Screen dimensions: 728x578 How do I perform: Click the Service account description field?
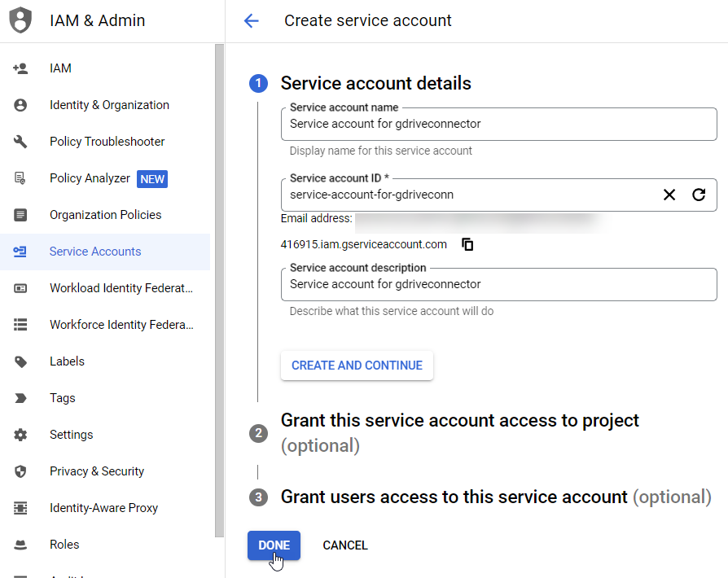[x=498, y=284]
